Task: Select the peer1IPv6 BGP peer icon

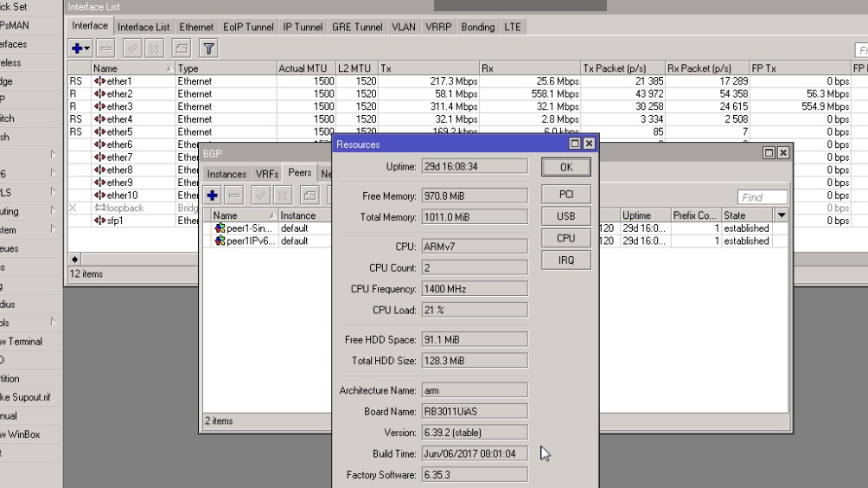Action: click(220, 241)
